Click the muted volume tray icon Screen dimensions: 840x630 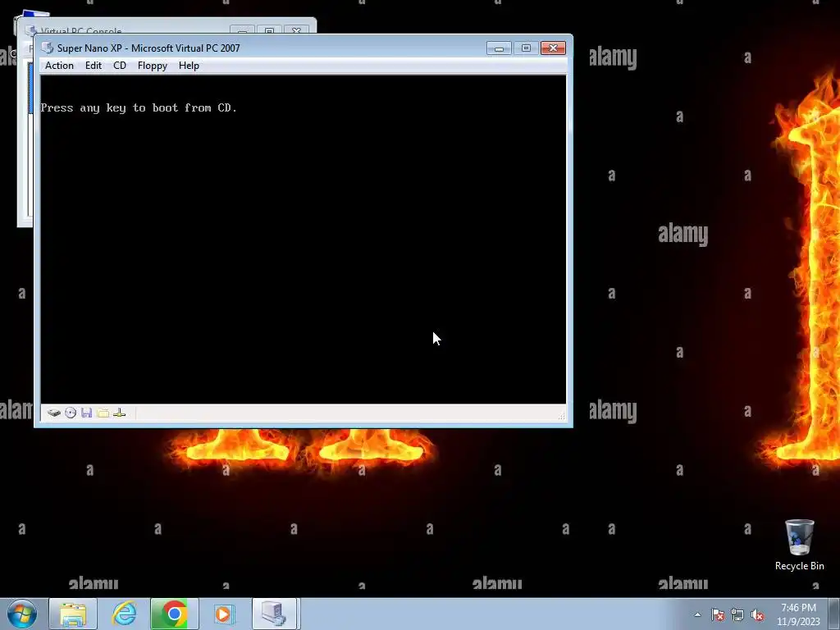pos(757,614)
